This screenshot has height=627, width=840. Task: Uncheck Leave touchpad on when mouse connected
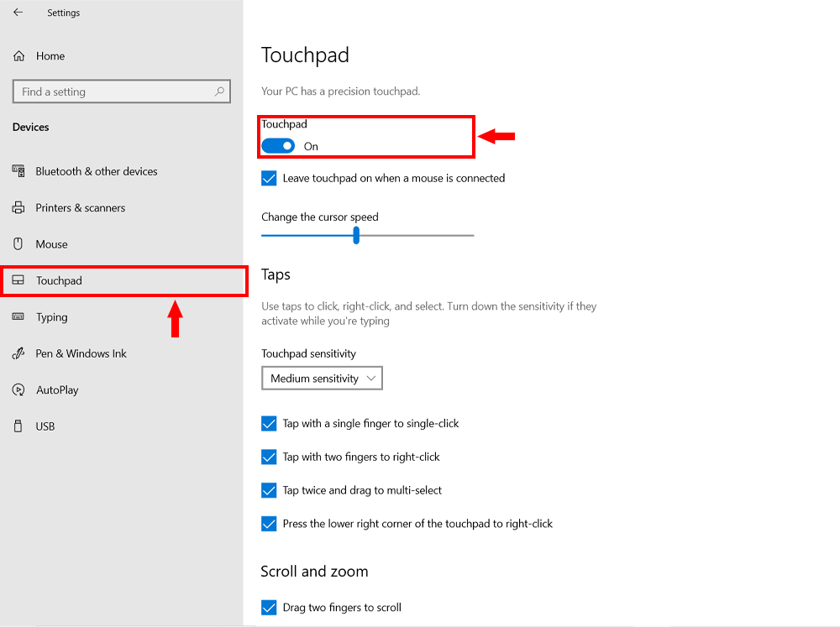point(269,178)
